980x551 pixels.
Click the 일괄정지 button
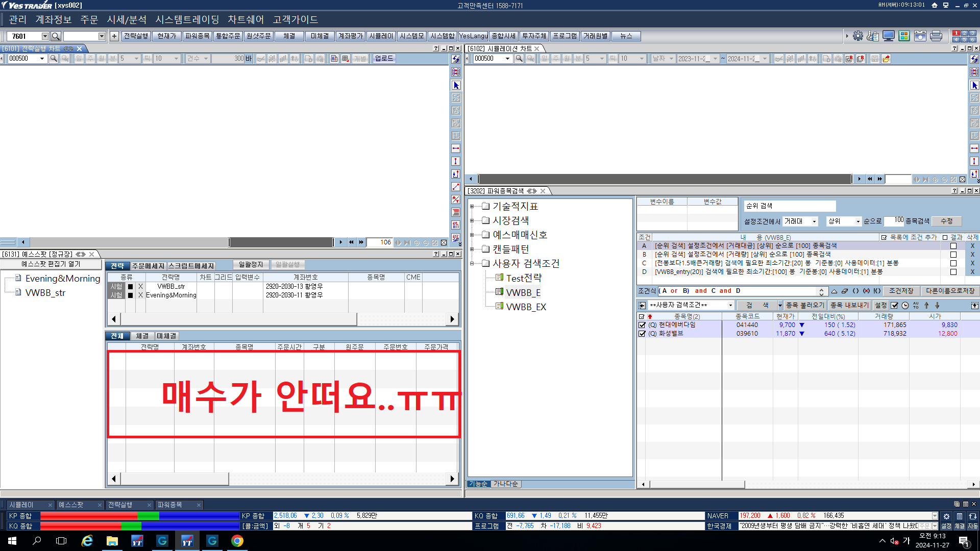point(251,264)
